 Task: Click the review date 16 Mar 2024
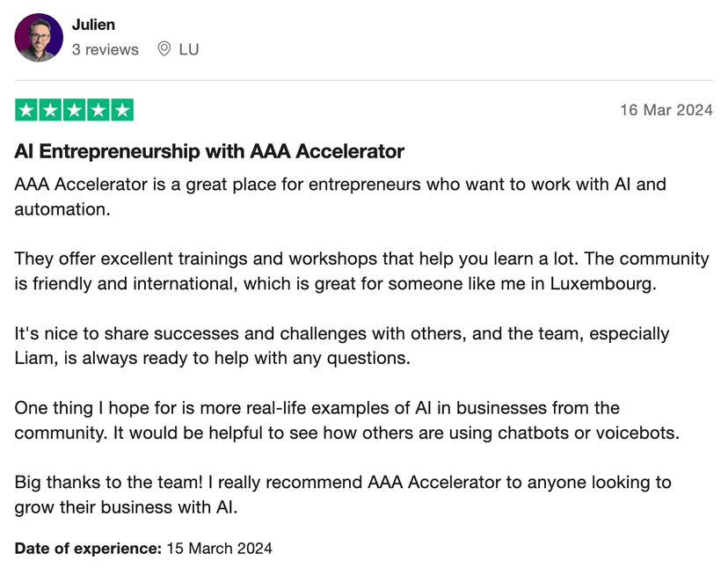(x=666, y=111)
